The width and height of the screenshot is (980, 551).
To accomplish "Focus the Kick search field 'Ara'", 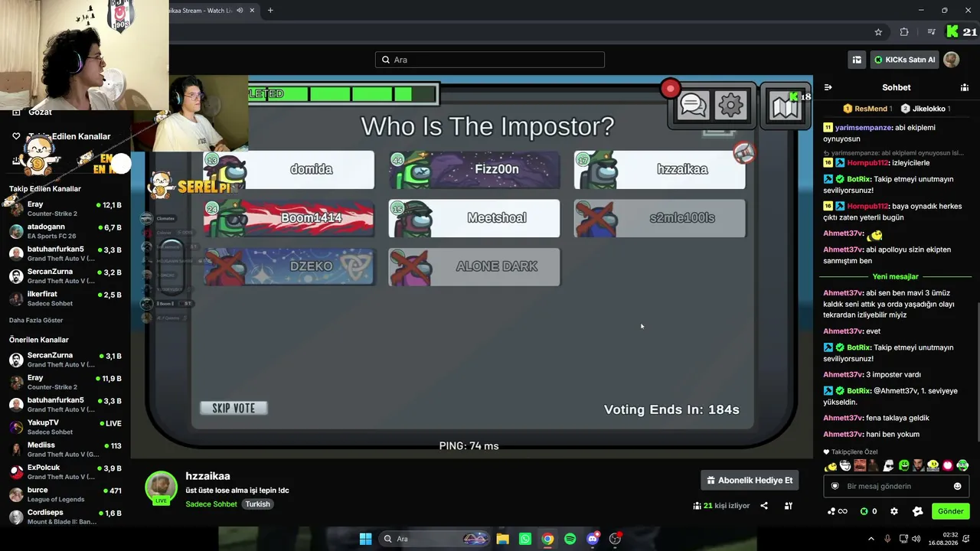I will pyautogui.click(x=490, y=60).
